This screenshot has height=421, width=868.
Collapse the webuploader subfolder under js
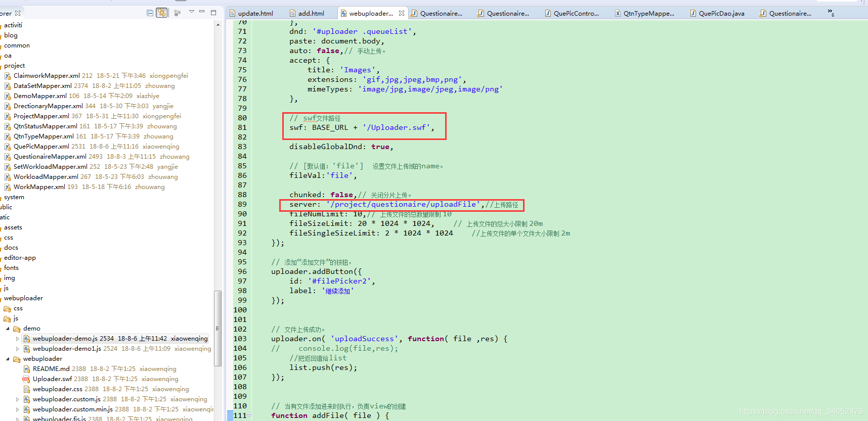pos(8,359)
